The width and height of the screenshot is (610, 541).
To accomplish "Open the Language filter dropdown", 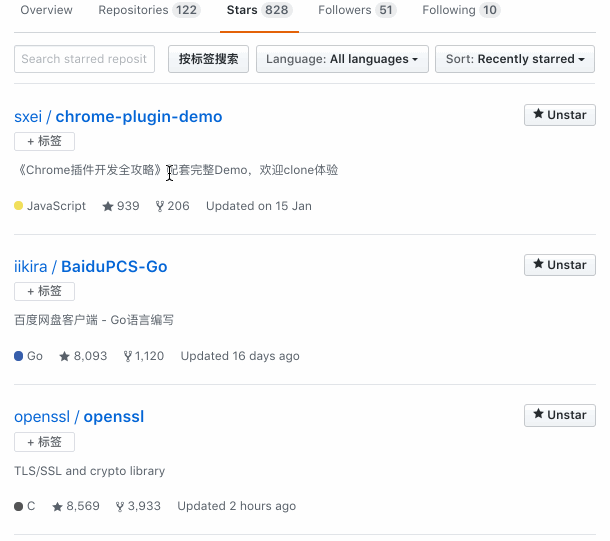I will tap(343, 59).
